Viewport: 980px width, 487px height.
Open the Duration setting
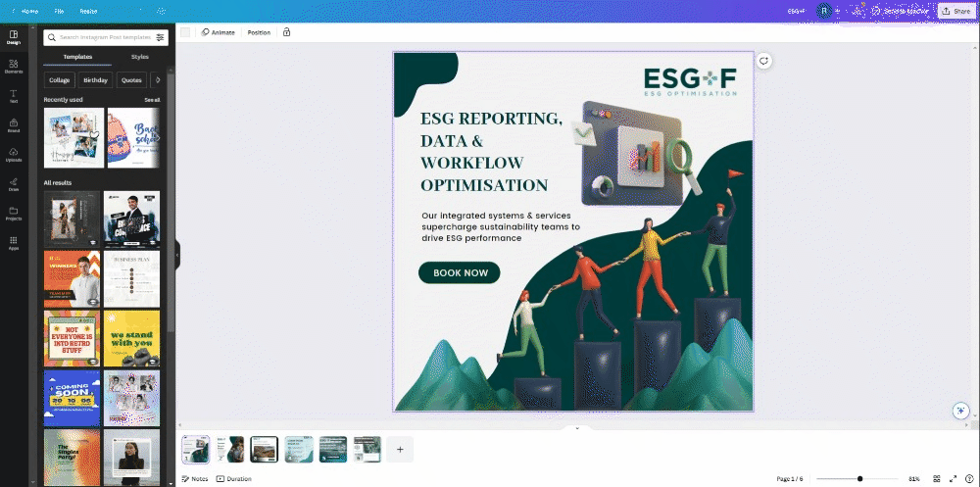pos(234,479)
